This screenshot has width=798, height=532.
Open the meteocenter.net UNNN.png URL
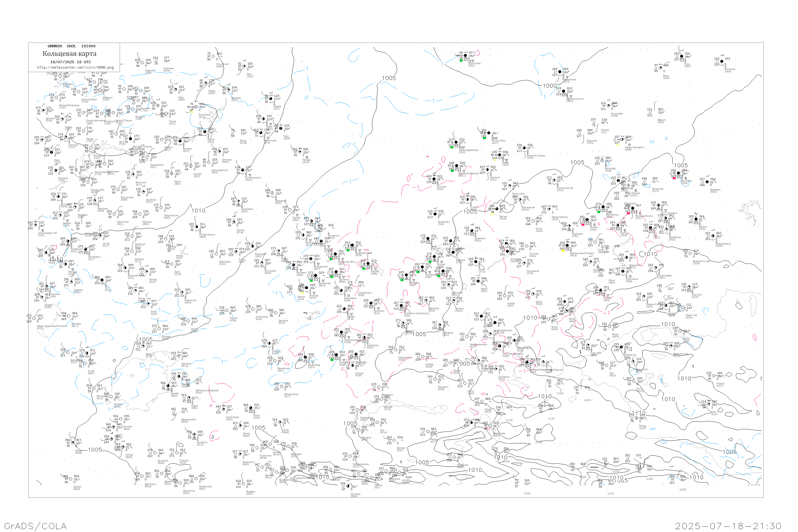click(75, 68)
